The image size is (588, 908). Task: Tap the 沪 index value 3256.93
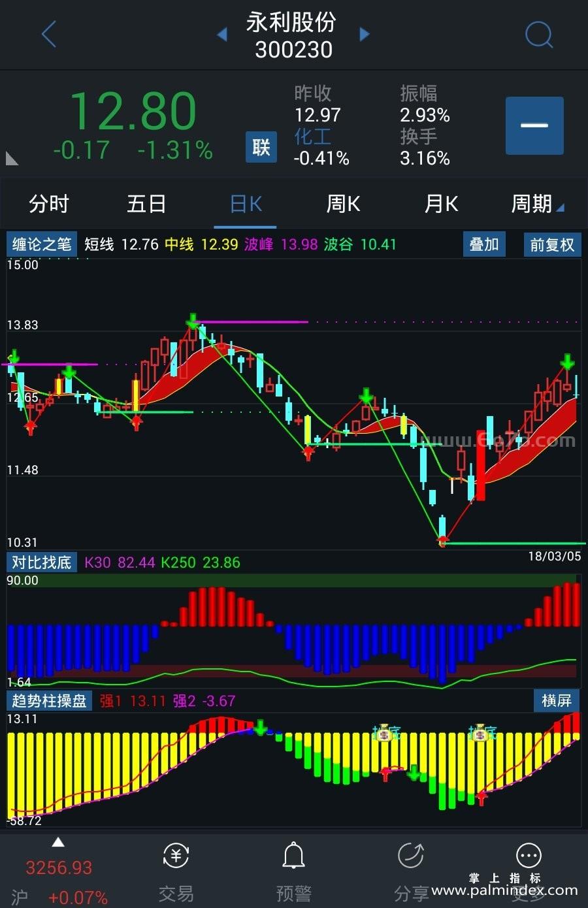[x=59, y=868]
